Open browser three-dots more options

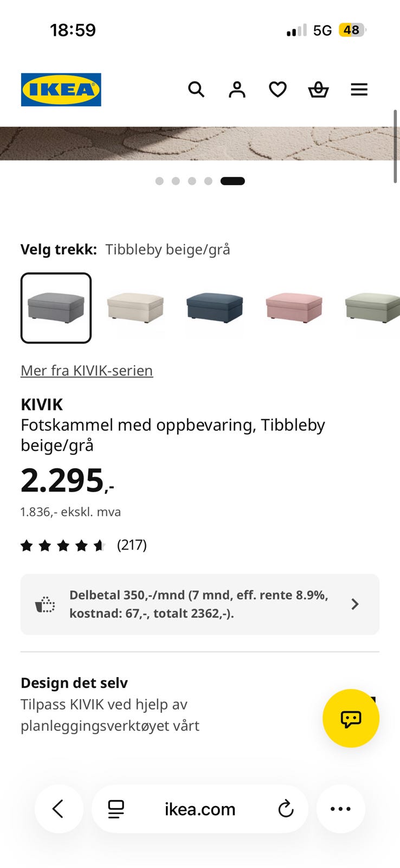[x=340, y=809]
